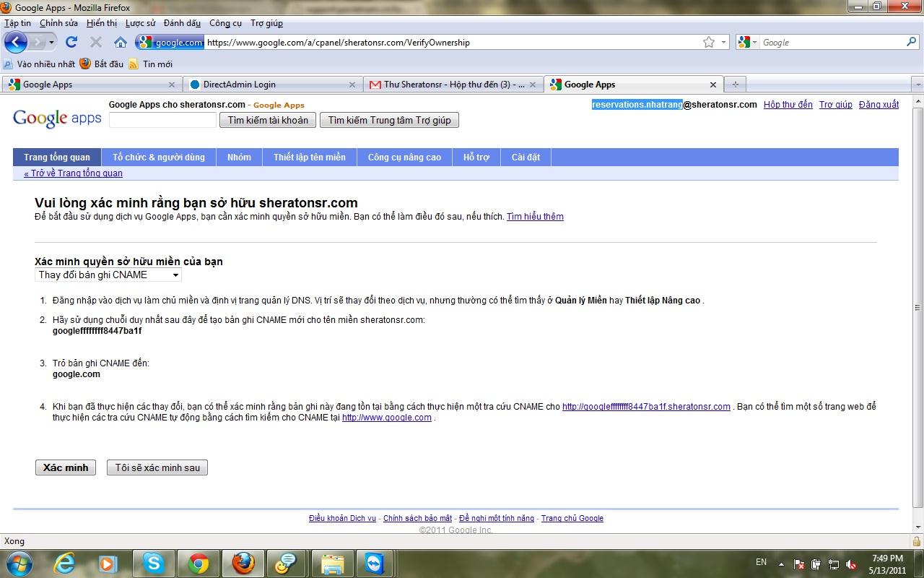Image resolution: width=924 pixels, height=578 pixels.
Task: Open the search engine chooser dropdown
Action: point(755,43)
